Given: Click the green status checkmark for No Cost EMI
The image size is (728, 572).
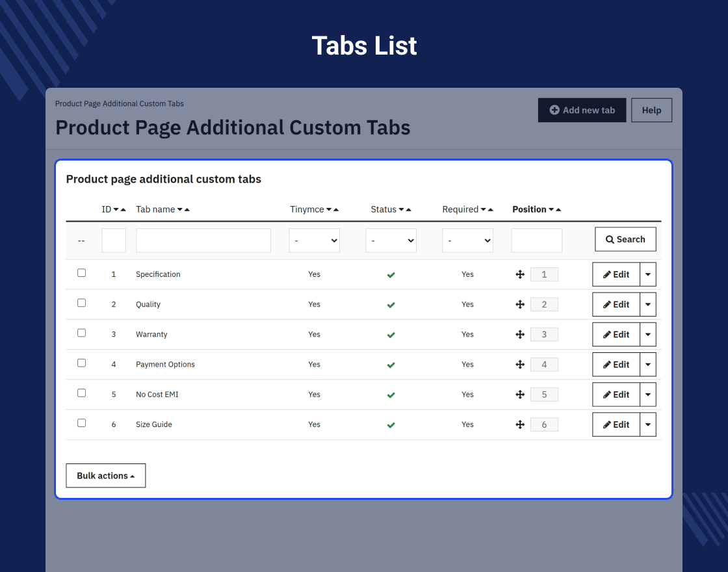Looking at the screenshot, I should click(391, 395).
